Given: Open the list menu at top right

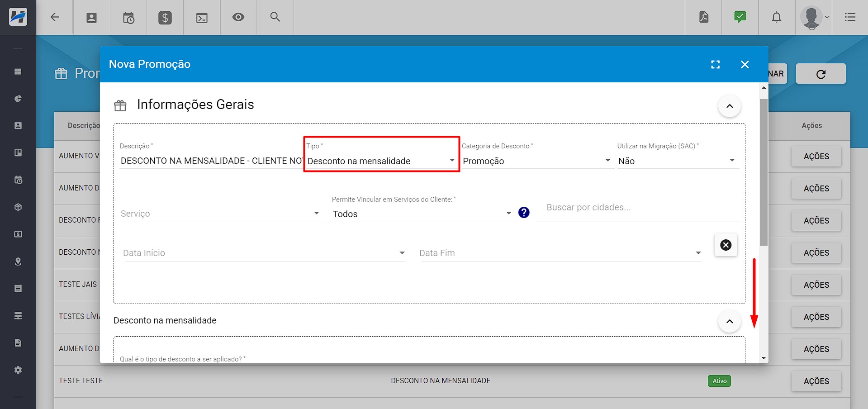Looking at the screenshot, I should [850, 17].
